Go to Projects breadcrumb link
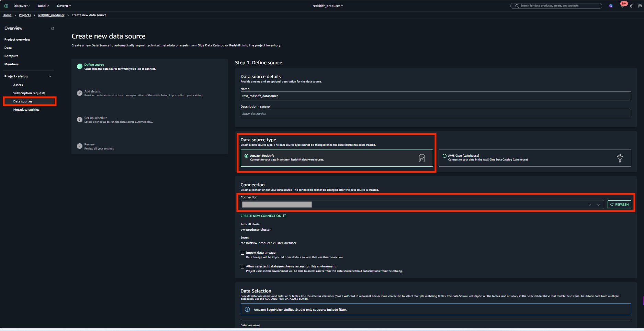Image resolution: width=644 pixels, height=331 pixels. [x=25, y=15]
